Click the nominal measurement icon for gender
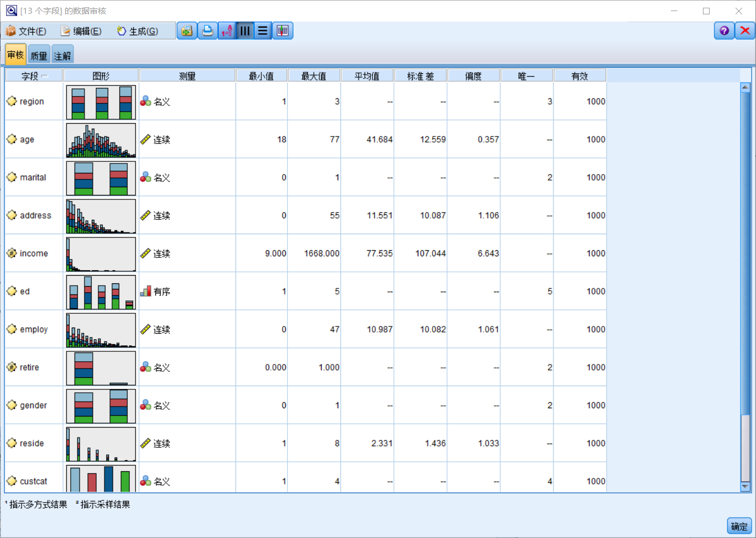The width and height of the screenshot is (756, 538). [145, 405]
